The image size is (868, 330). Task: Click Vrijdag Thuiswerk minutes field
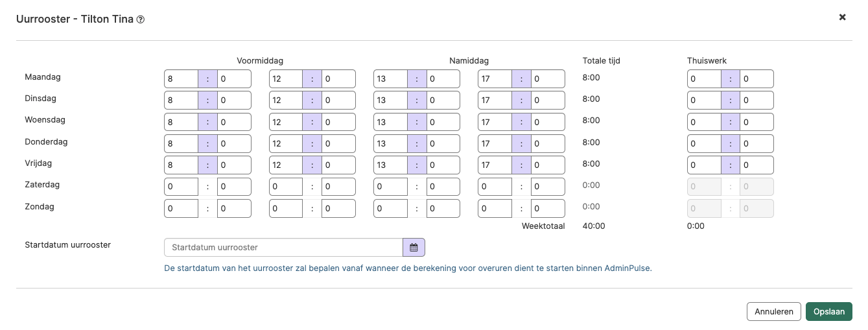(757, 165)
